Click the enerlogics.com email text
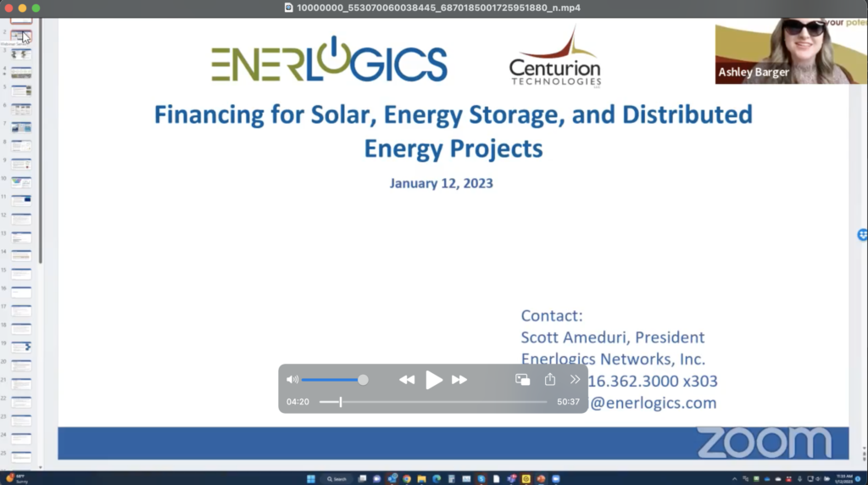This screenshot has width=868, height=485. point(654,403)
